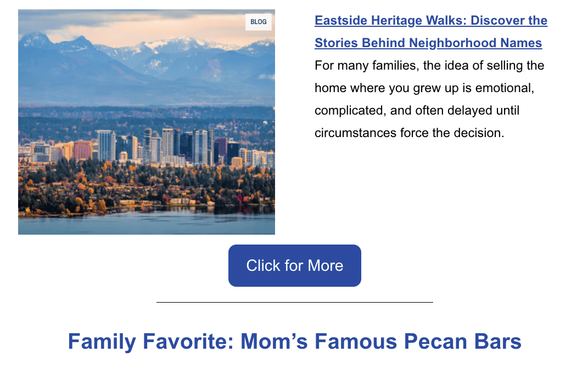The image size is (588, 369).
Task: Click the word "Eastside" in the article title
Action: click(341, 21)
